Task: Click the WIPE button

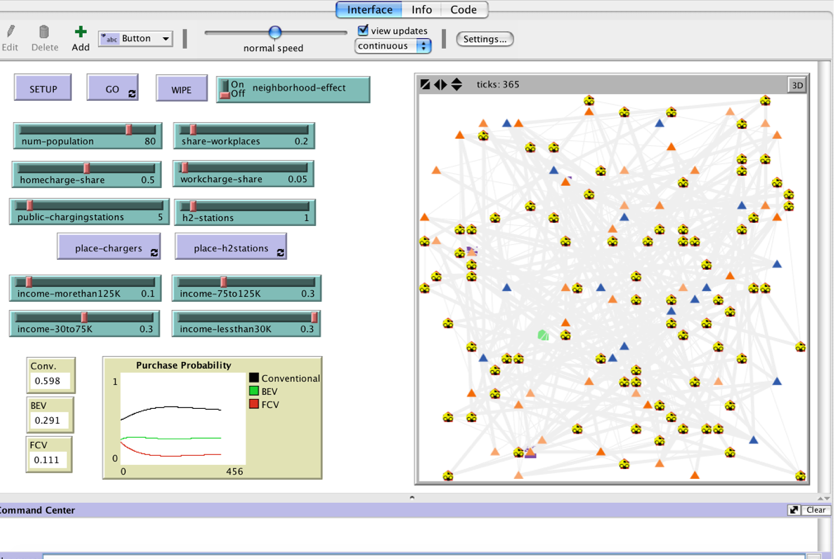Action: [x=181, y=89]
